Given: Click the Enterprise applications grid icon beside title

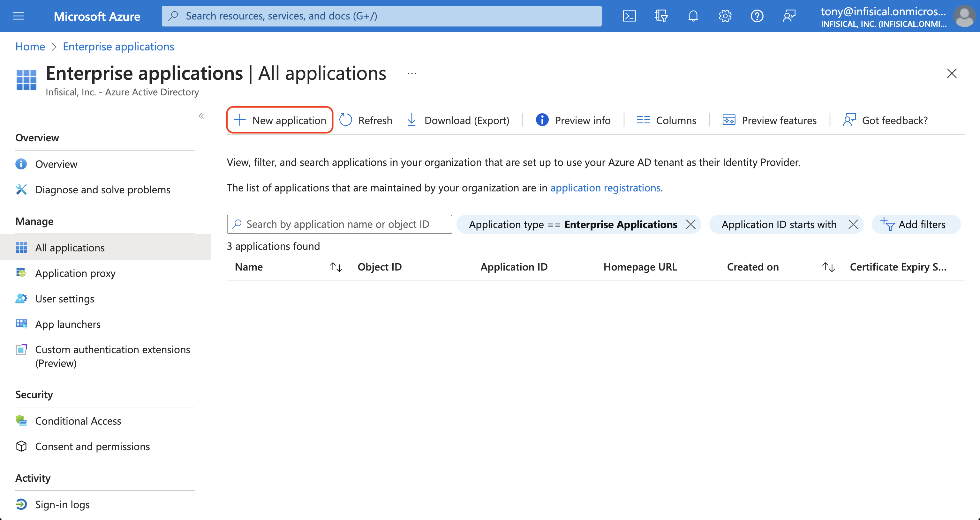Looking at the screenshot, I should pyautogui.click(x=26, y=79).
